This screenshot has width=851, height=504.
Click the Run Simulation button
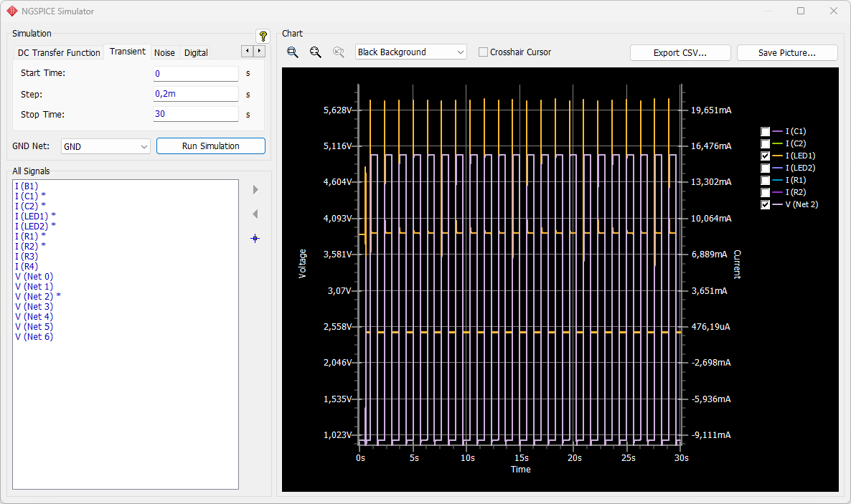tap(210, 146)
